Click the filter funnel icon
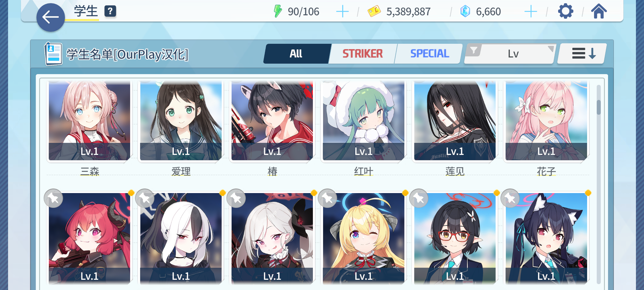644x290 pixels. pyautogui.click(x=474, y=50)
